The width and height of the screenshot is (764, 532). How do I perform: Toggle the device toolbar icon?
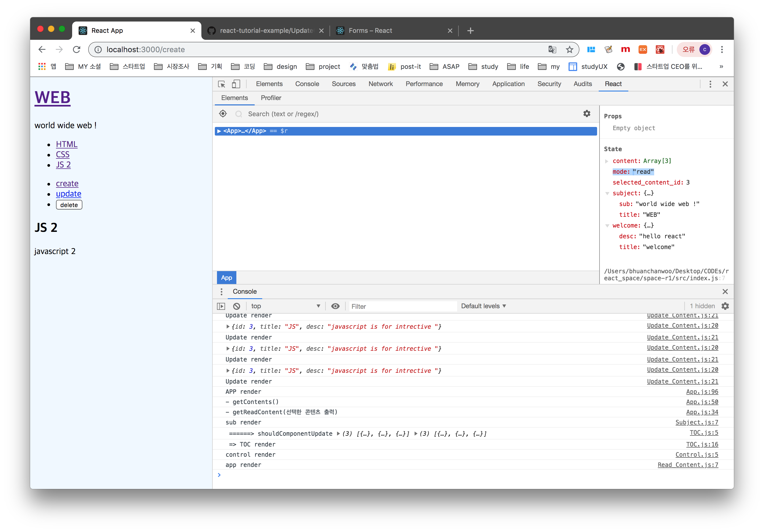pyautogui.click(x=236, y=84)
